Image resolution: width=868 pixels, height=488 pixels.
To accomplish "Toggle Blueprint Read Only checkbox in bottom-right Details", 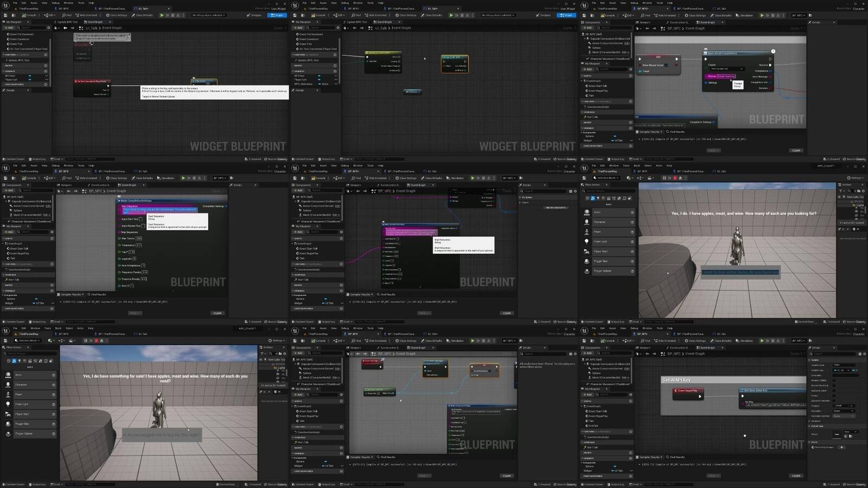I will coord(834,385).
